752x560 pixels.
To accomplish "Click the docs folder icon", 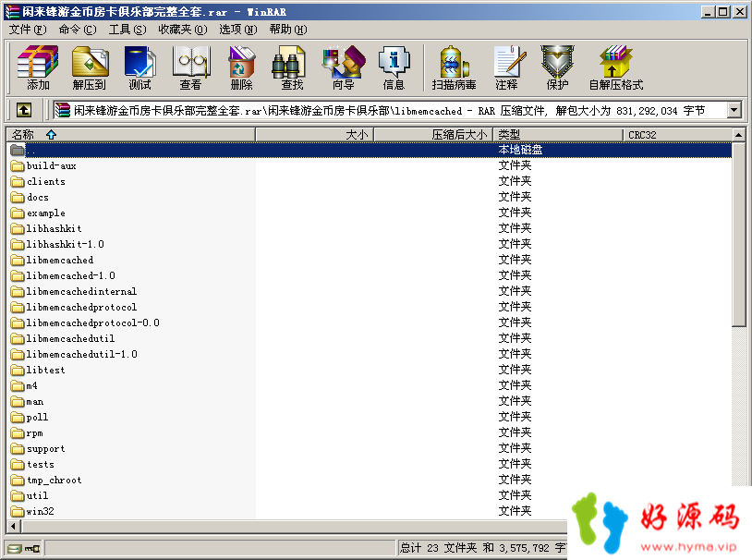I will pyautogui.click(x=18, y=197).
